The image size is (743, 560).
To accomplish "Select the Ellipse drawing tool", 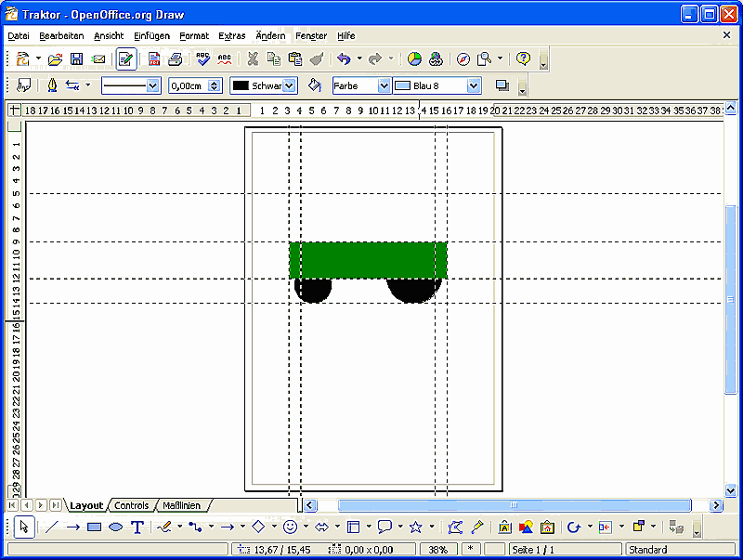I will 115,527.
